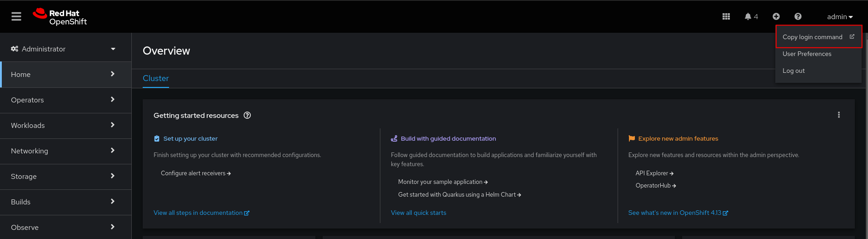Viewport: 868px width, 239px height.
Task: Open the Administrator perspective switcher
Action: (x=64, y=49)
